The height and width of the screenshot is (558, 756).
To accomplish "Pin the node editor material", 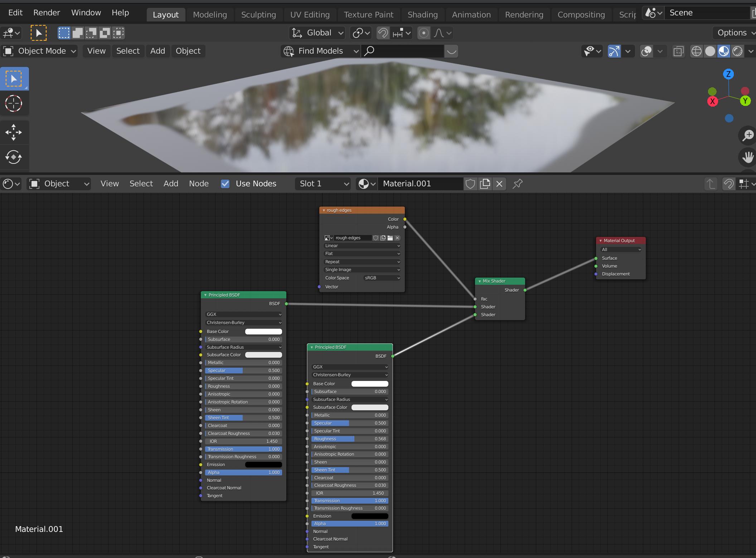I will 518,184.
